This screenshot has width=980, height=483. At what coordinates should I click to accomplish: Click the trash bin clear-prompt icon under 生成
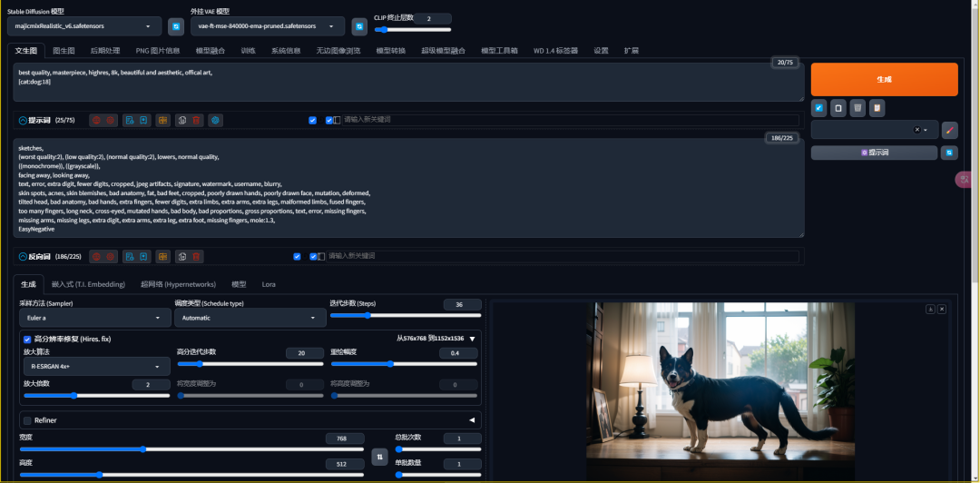click(857, 108)
